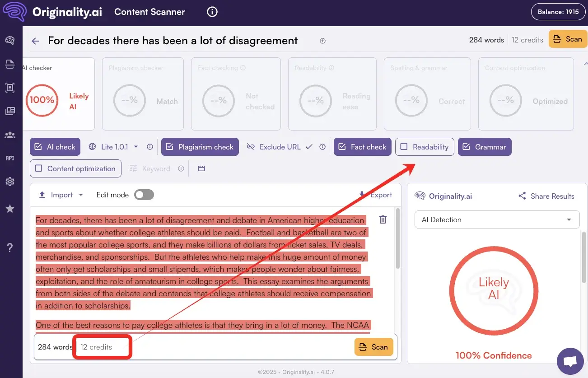Open the brain dashboard icon in sidebar
Viewport: 588px width, 378px height.
[x=10, y=41]
